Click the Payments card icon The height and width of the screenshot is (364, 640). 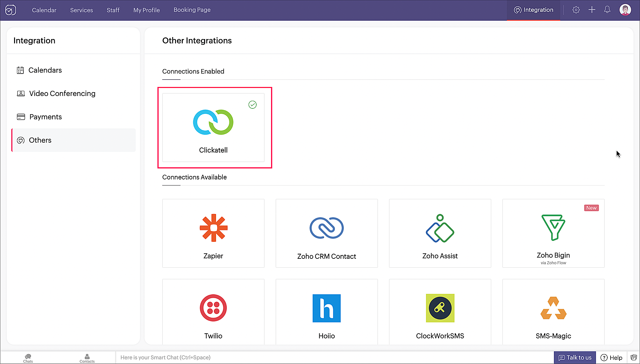[x=21, y=117]
